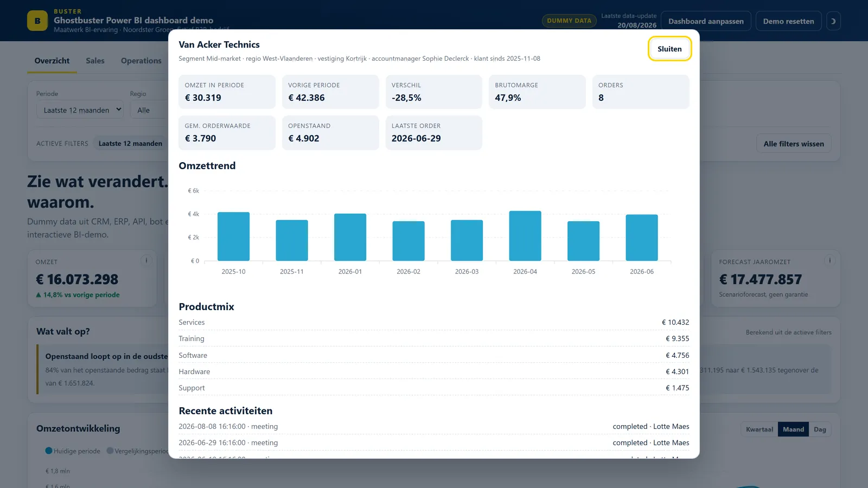Click the 2026-06 bar in Omzettrend
Image resolution: width=868 pixels, height=488 pixels.
(642, 237)
